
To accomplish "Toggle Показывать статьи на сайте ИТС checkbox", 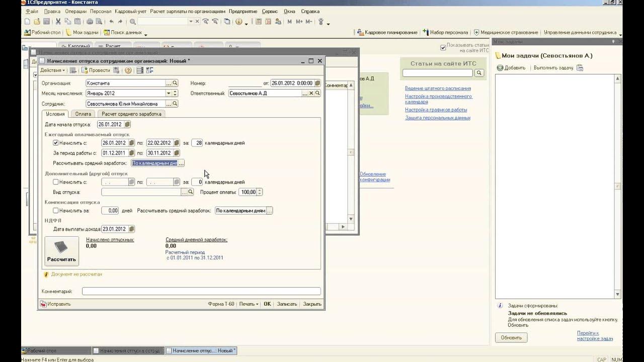I will click(x=443, y=48).
